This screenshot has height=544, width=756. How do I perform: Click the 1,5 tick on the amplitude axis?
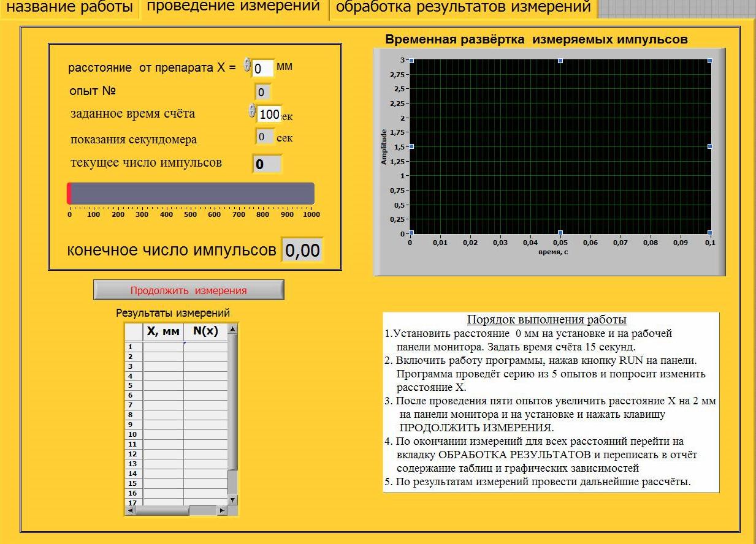(399, 146)
